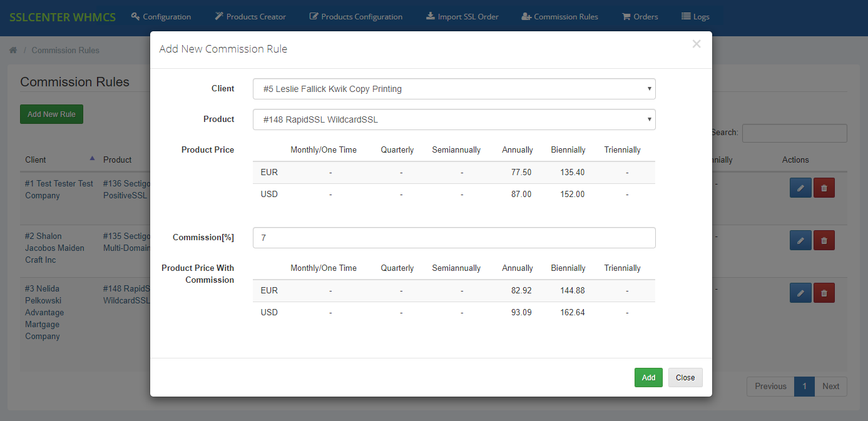The height and width of the screenshot is (421, 868).
Task: Click the Commission[%] input field
Action: [x=454, y=238]
